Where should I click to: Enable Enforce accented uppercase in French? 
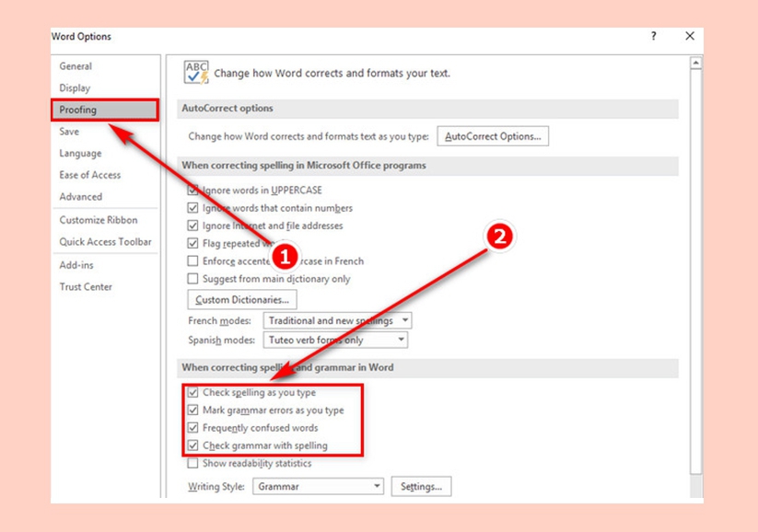[192, 260]
